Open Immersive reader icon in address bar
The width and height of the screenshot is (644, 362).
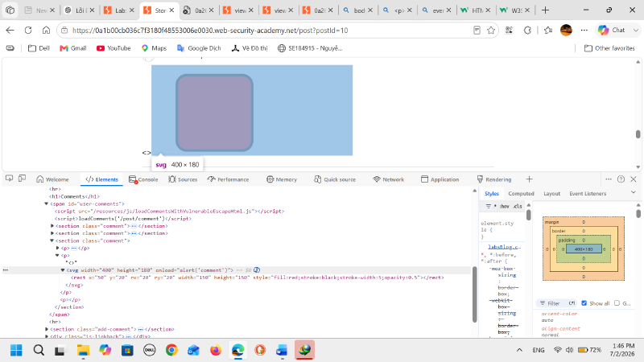coord(477,30)
